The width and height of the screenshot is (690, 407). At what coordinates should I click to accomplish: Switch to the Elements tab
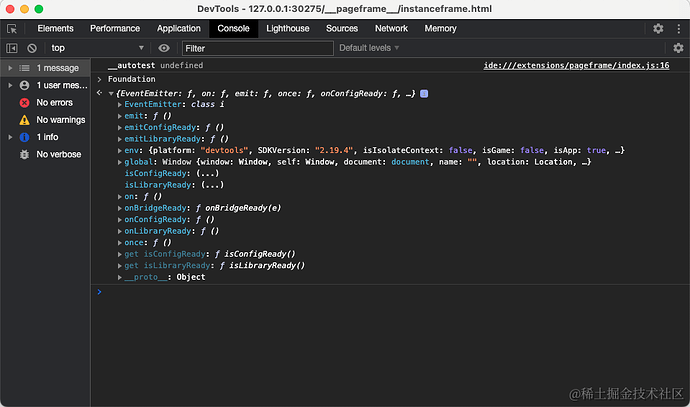coord(55,29)
